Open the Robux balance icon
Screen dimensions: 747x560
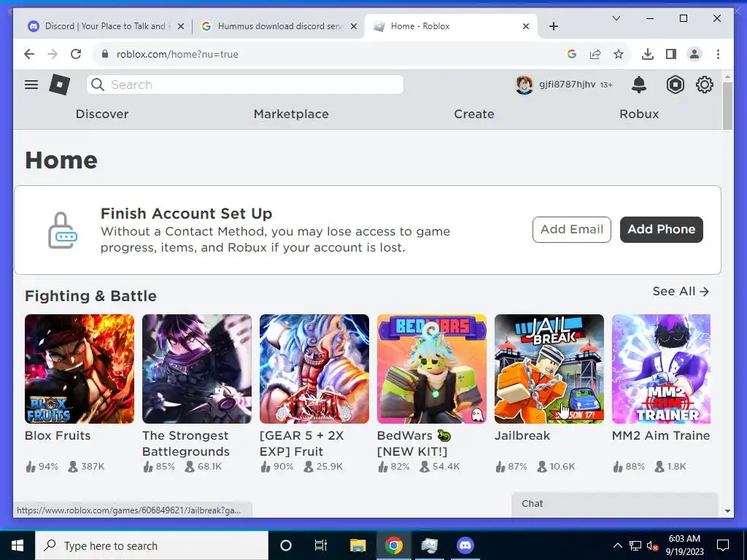[x=675, y=85]
